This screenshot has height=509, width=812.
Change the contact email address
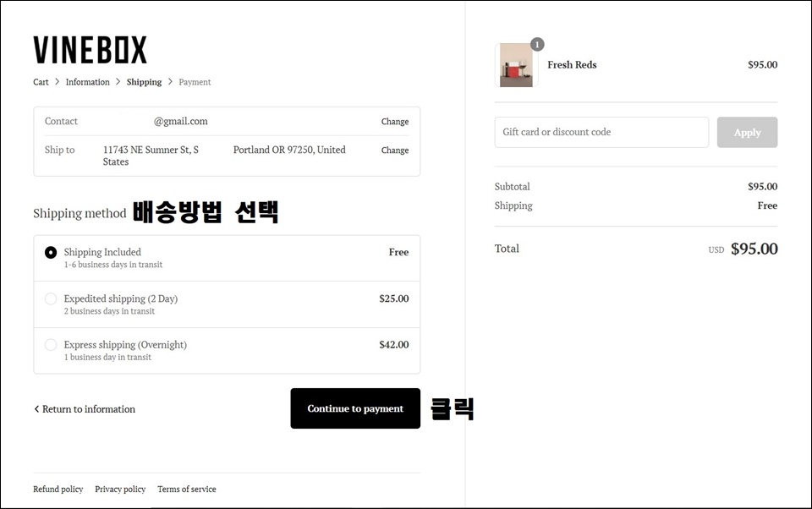(395, 121)
